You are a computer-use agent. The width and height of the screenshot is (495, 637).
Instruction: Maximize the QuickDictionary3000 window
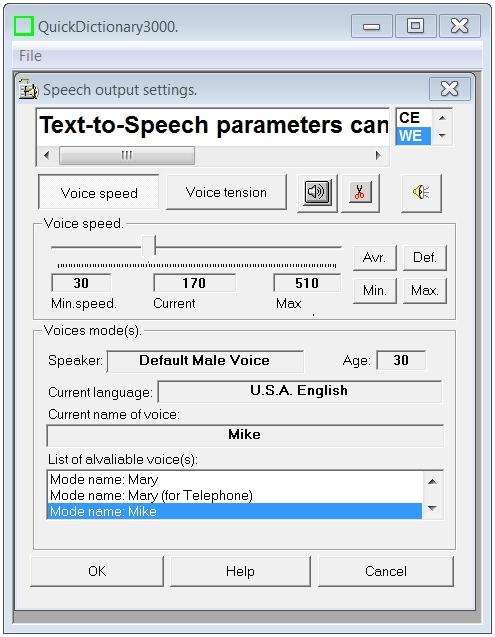pyautogui.click(x=415, y=26)
